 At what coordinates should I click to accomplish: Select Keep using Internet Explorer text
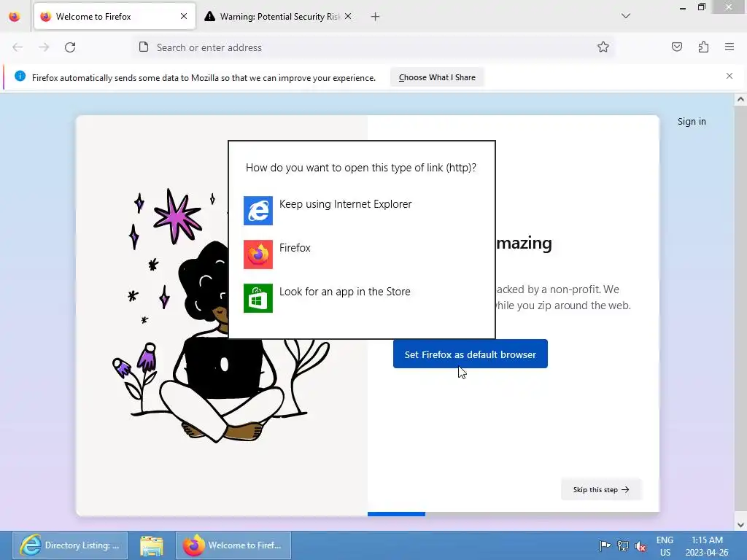345,204
